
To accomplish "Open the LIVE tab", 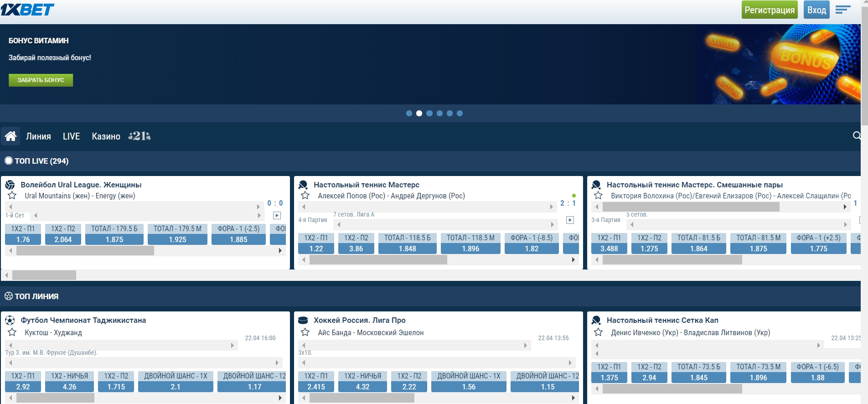I will tap(71, 136).
